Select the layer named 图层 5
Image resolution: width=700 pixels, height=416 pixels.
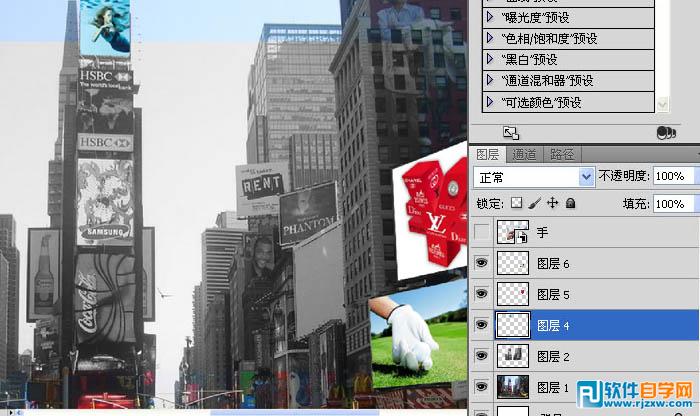click(553, 294)
